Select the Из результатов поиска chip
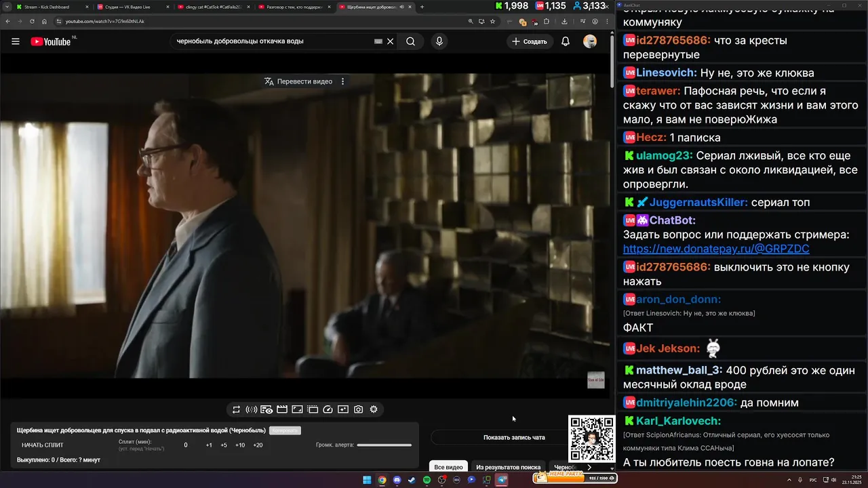This screenshot has width=868, height=488. click(509, 467)
